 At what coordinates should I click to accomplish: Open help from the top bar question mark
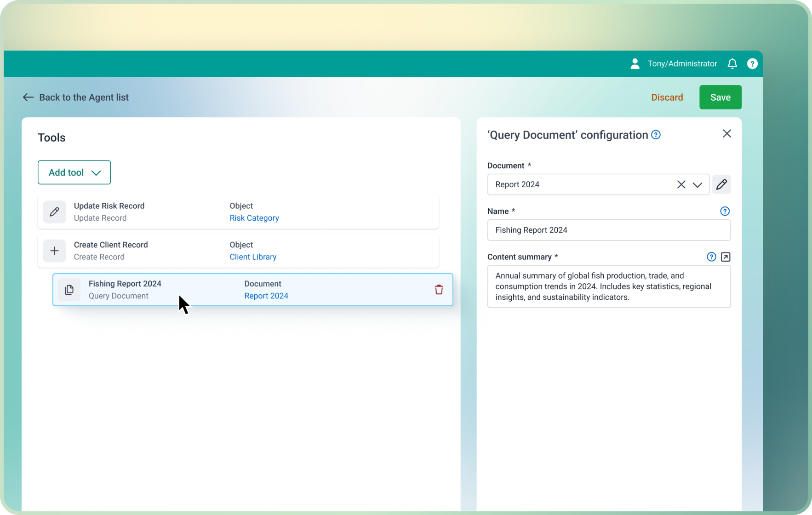(x=752, y=64)
